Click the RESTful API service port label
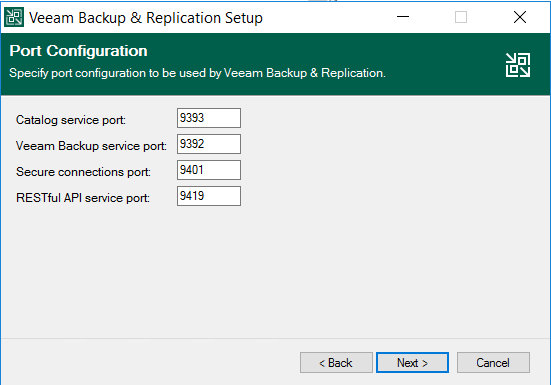The height and width of the screenshot is (385, 551). pos(83,198)
